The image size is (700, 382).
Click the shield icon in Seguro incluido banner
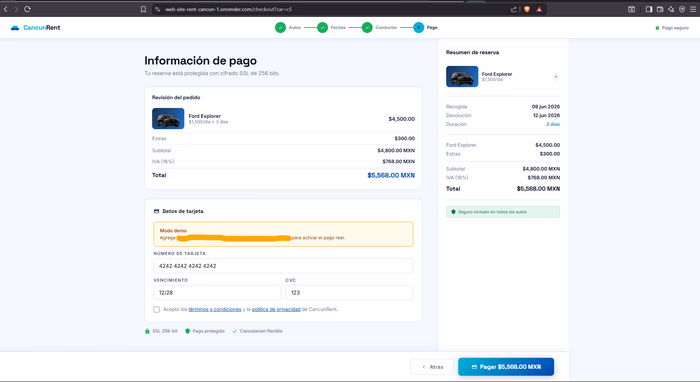[x=454, y=212]
